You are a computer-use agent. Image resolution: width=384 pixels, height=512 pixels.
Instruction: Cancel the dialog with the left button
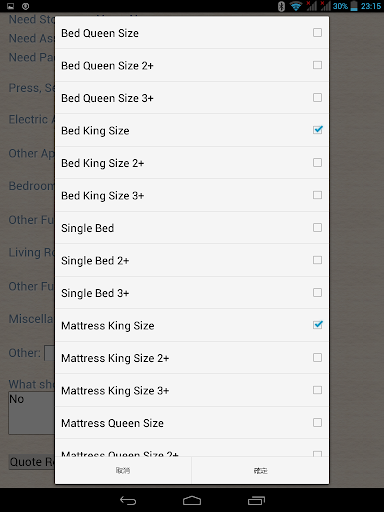pos(123,470)
